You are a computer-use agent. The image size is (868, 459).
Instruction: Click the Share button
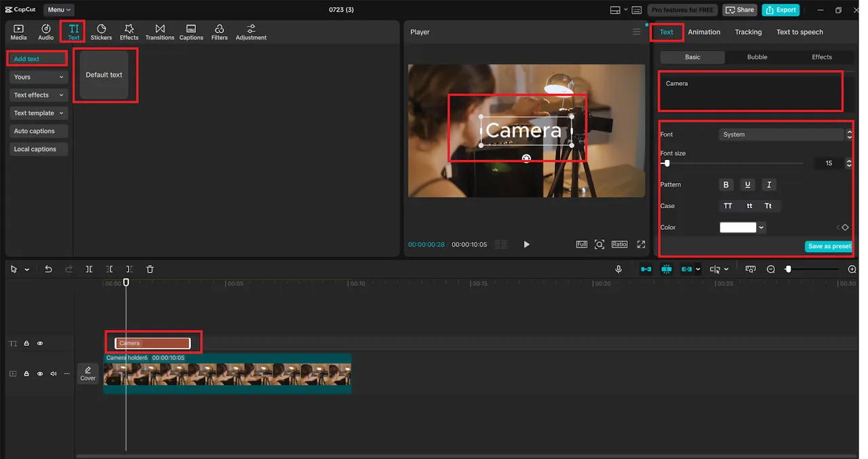point(740,9)
